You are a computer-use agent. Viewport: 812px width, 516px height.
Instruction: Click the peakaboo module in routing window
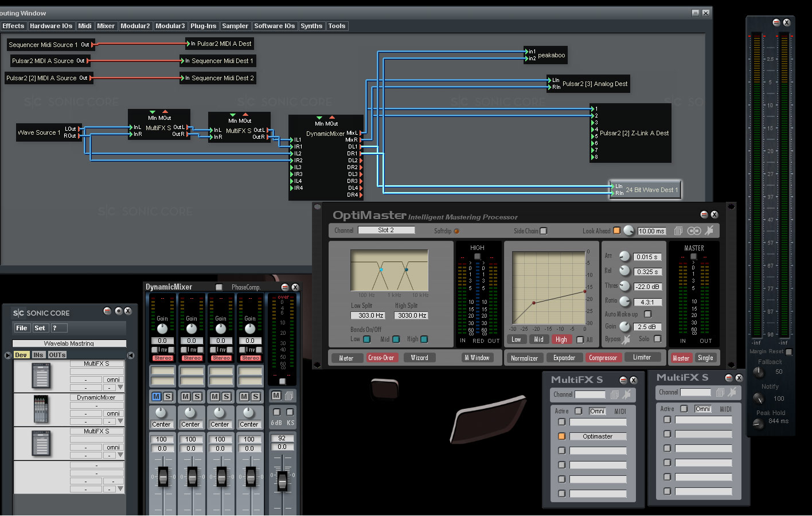[545, 55]
